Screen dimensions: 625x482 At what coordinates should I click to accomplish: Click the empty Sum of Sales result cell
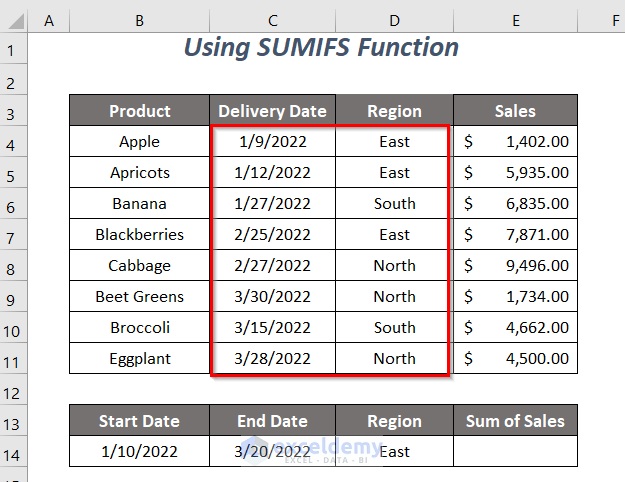pos(515,451)
